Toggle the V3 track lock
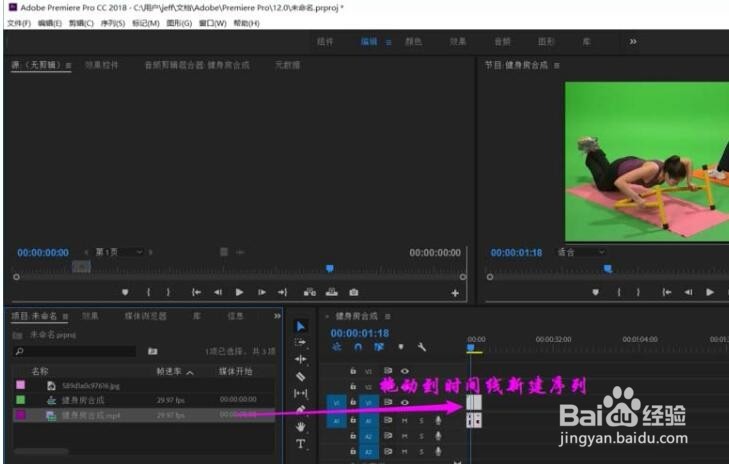Viewport: 729px width, 464px height. click(x=353, y=371)
